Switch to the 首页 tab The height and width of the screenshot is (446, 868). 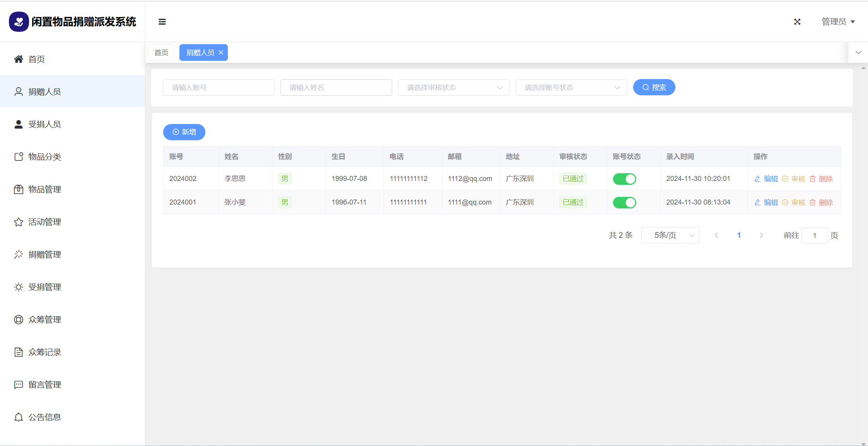tap(161, 53)
